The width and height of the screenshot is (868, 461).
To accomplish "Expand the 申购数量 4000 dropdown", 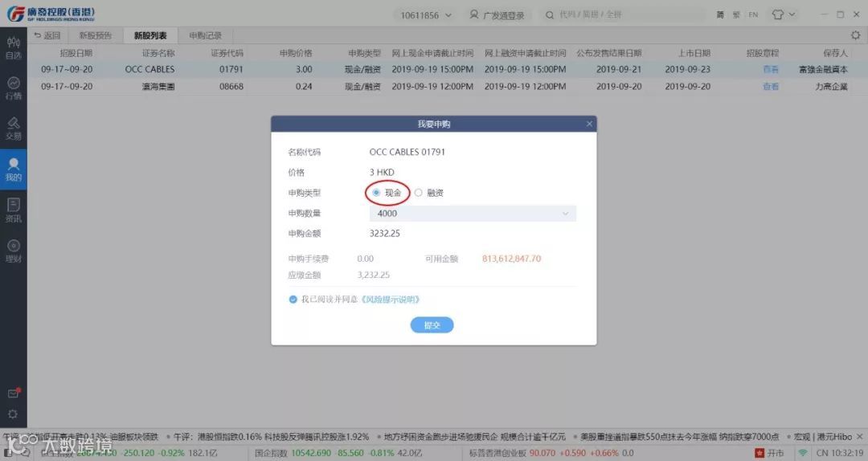I will click(473, 214).
